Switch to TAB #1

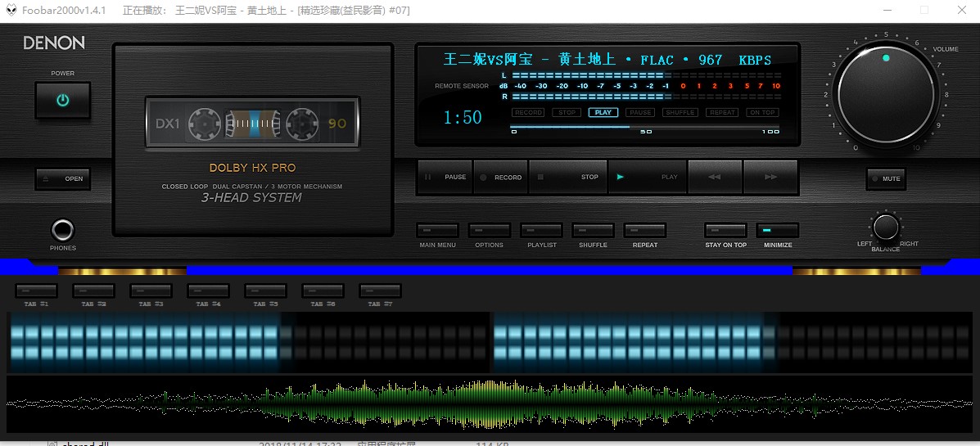[x=36, y=291]
